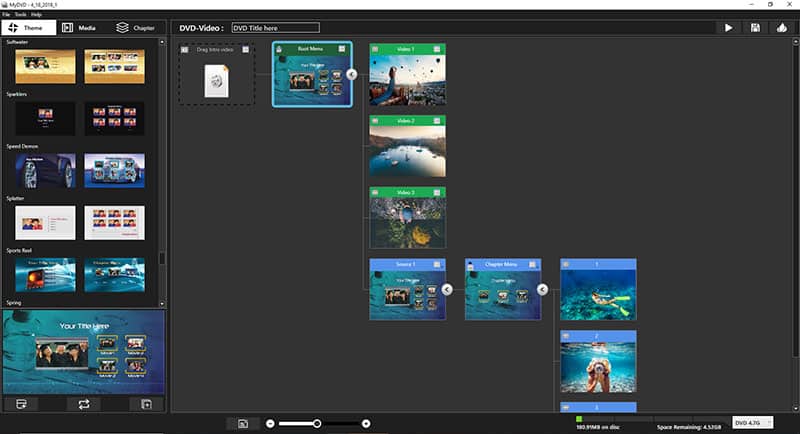Screen dimensions: 800x434
Task: Open the Theme tab
Action: (x=29, y=28)
